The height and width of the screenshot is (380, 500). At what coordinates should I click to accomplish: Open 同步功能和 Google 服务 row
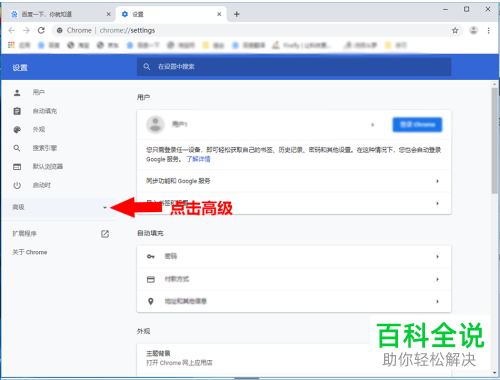click(x=294, y=181)
